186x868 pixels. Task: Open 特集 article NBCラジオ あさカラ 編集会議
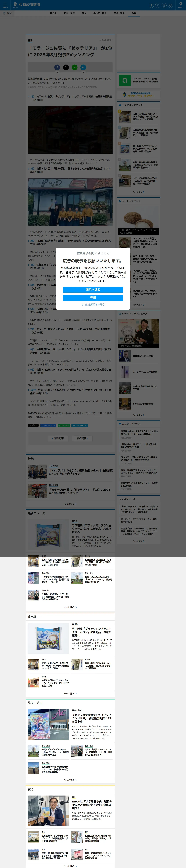coord(70,472)
